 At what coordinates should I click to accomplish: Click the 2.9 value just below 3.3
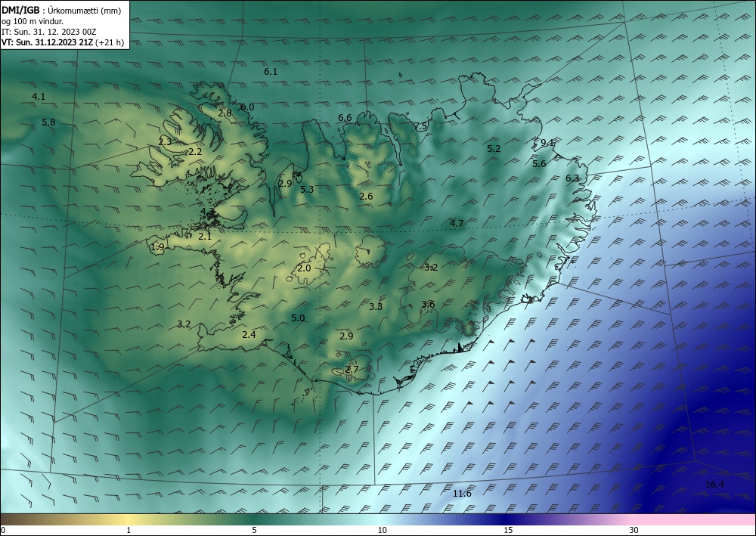[346, 336]
